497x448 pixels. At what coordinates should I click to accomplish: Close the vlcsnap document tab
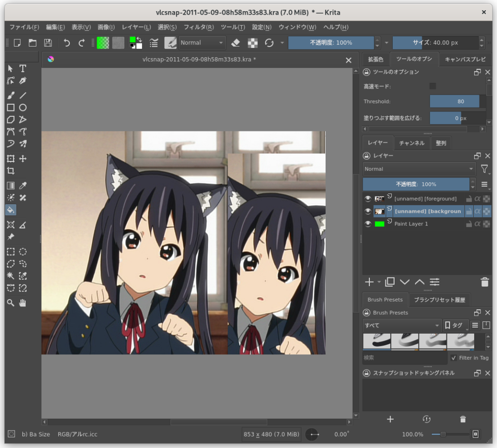pyautogui.click(x=348, y=60)
